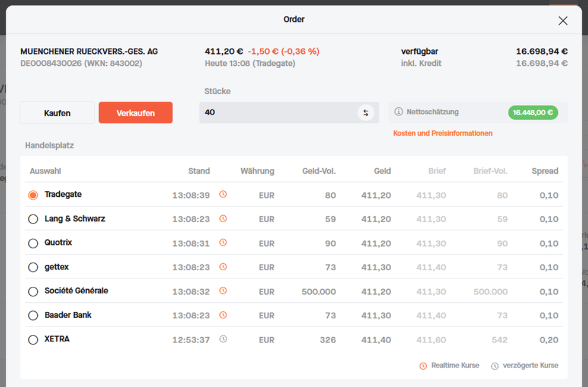This screenshot has height=387, width=588.
Task: Click the delayed clock icon in XETRA row
Action: (223, 340)
